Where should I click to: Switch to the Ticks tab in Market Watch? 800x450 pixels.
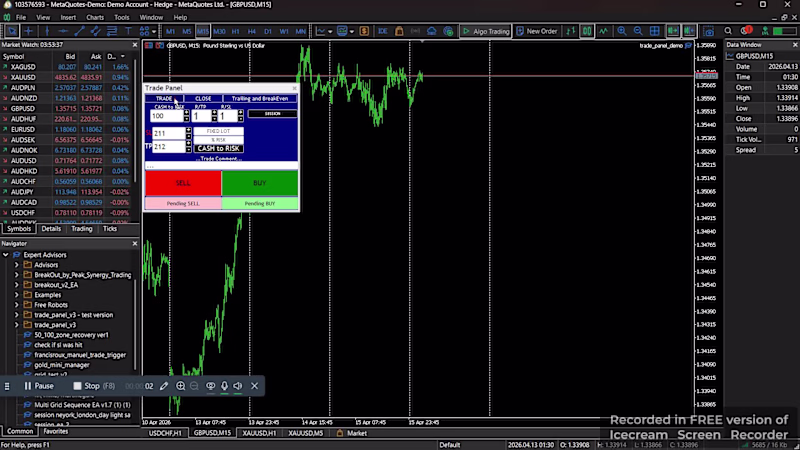(110, 229)
